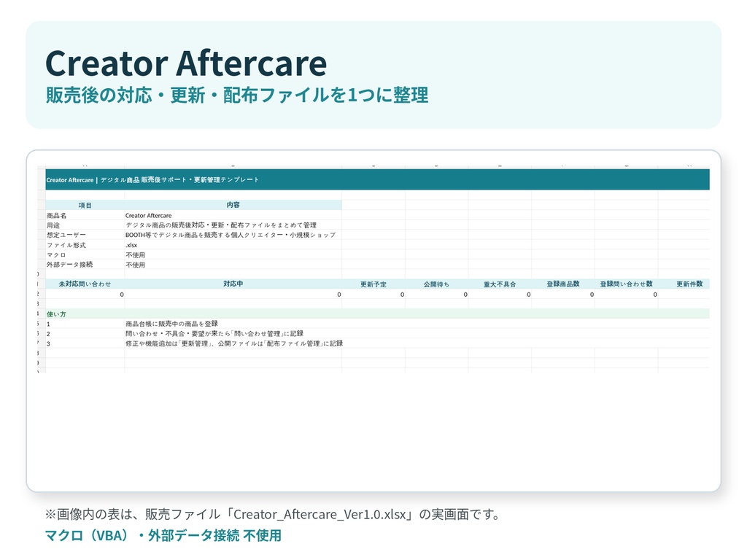Select cell "デジタル商品の販売後対応・更新・配布ファイルをまとめて管理"
The width and height of the screenshot is (747, 560).
click(x=233, y=225)
